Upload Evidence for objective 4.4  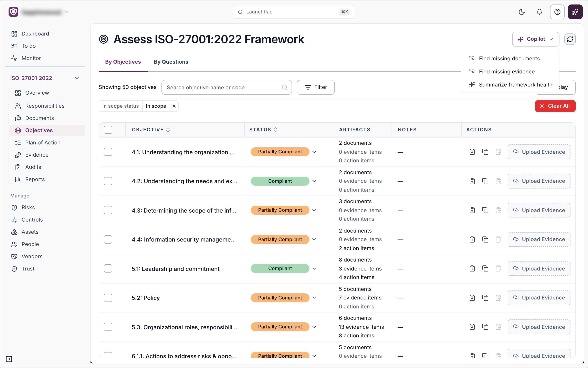pyautogui.click(x=539, y=239)
